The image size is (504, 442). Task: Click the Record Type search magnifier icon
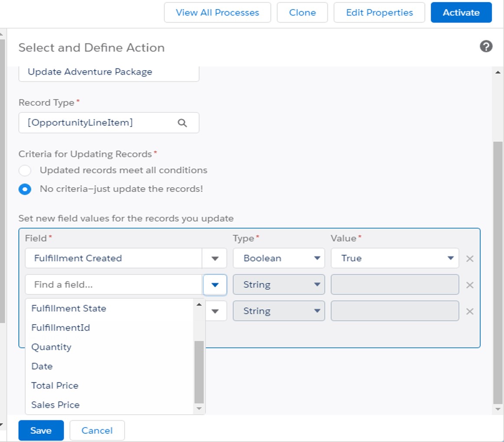point(182,123)
